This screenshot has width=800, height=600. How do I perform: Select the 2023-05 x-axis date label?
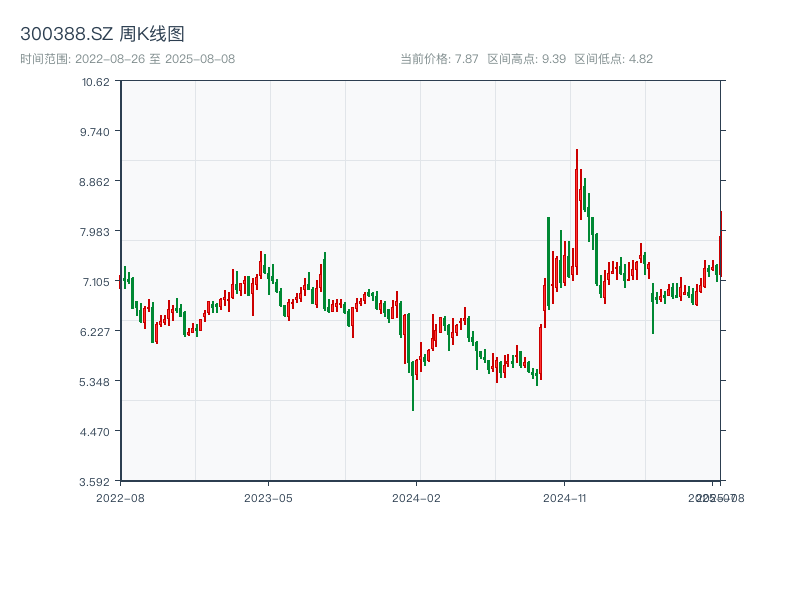268,497
